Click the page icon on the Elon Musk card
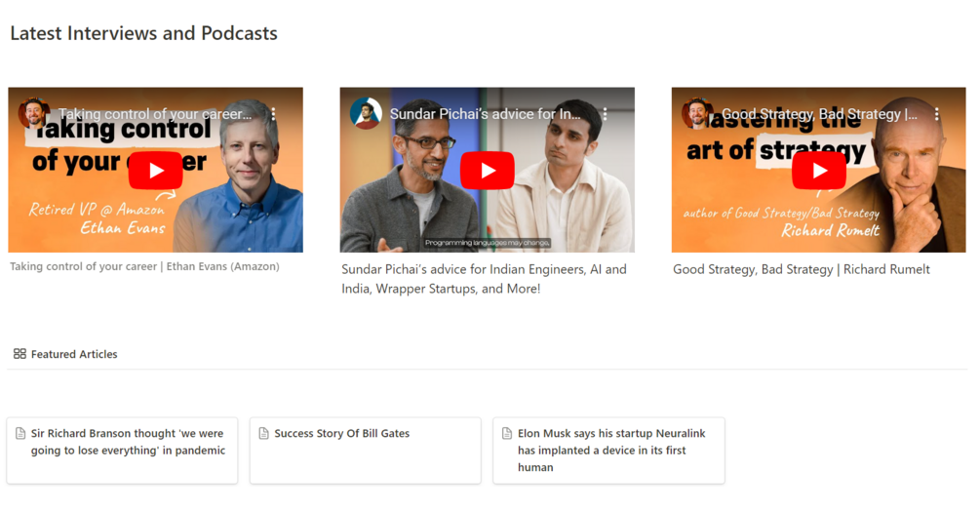The width and height of the screenshot is (980, 511). click(507, 433)
